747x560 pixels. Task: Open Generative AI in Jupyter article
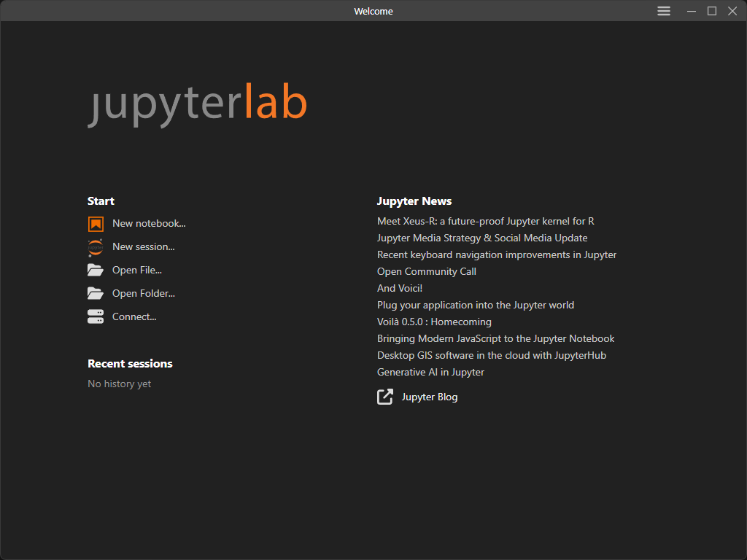click(430, 372)
